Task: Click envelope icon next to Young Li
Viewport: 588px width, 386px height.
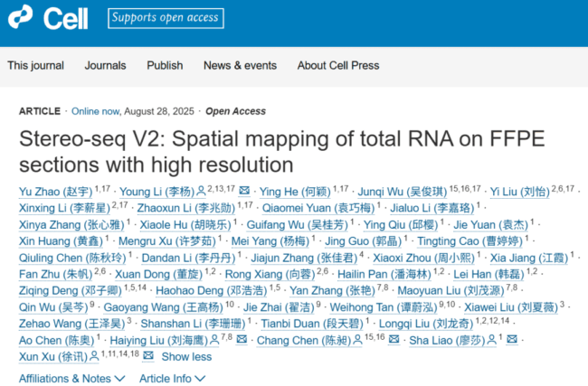Action: (x=244, y=191)
